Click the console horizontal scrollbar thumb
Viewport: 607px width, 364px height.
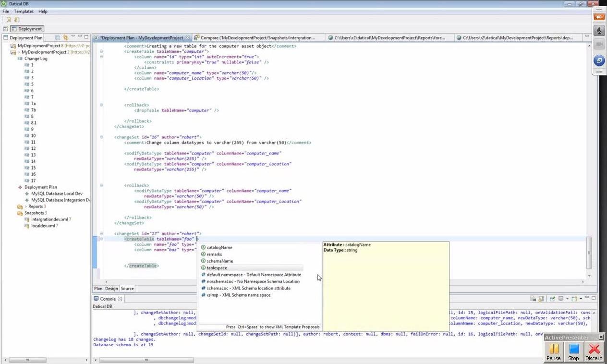(146, 360)
